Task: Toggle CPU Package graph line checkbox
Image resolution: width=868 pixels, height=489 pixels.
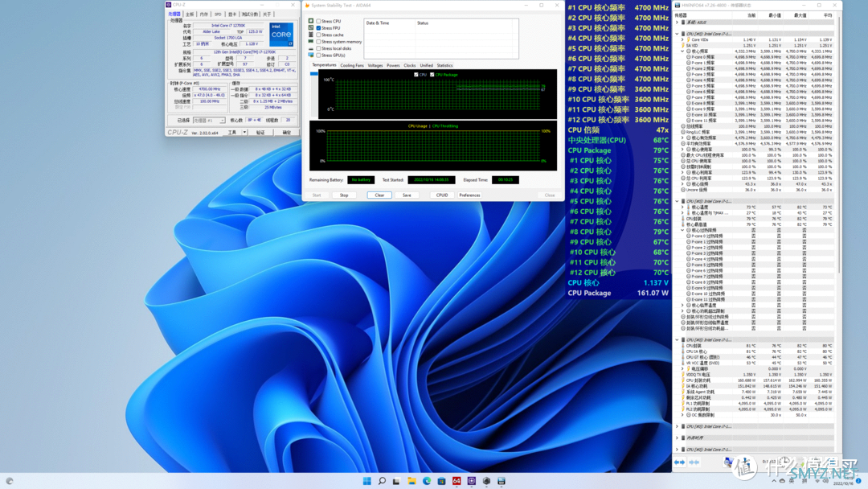Action: (x=432, y=74)
